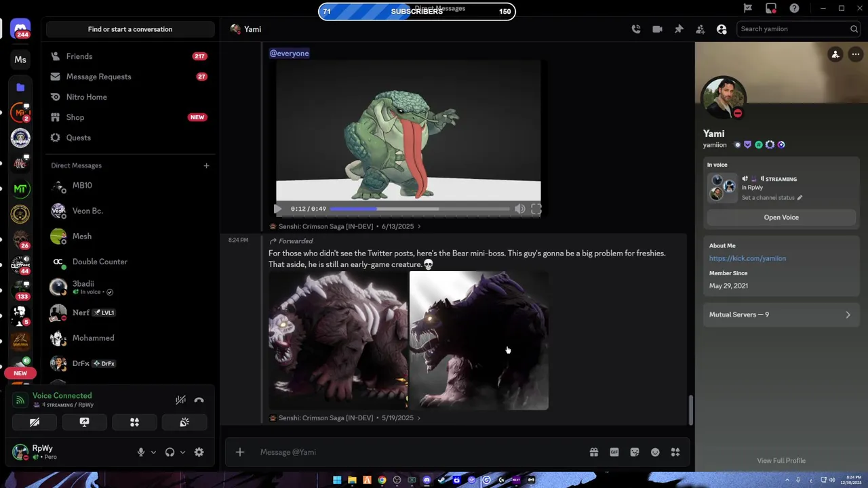Open the Discord inbox icon
The image size is (868, 488).
coord(771,8)
